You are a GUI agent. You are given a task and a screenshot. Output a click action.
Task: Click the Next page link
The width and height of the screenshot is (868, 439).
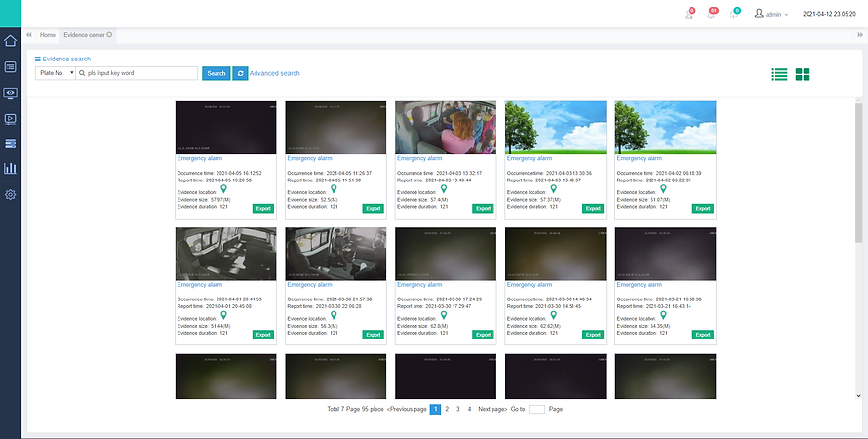493,409
